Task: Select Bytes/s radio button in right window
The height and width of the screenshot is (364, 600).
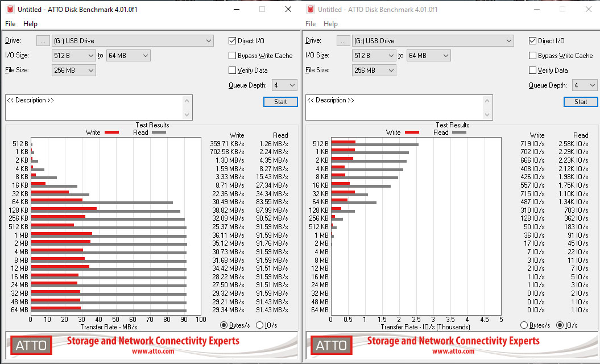Action: click(524, 325)
